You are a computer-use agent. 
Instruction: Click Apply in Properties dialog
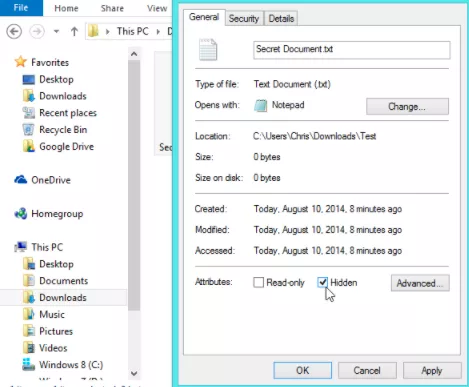pos(432,370)
